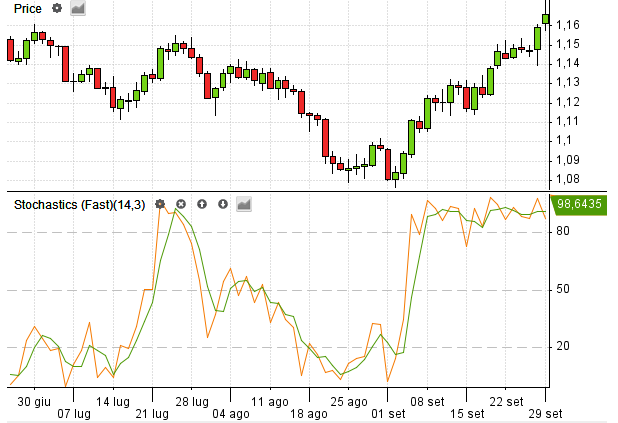
Task: Click the 50 level on stochastic axis
Action: 563,290
